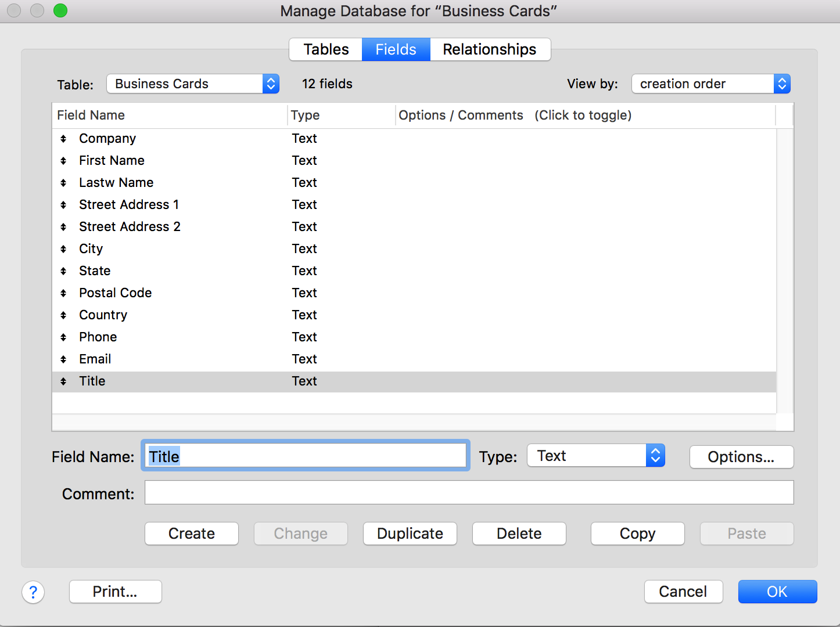Select the State field row

tap(414, 271)
